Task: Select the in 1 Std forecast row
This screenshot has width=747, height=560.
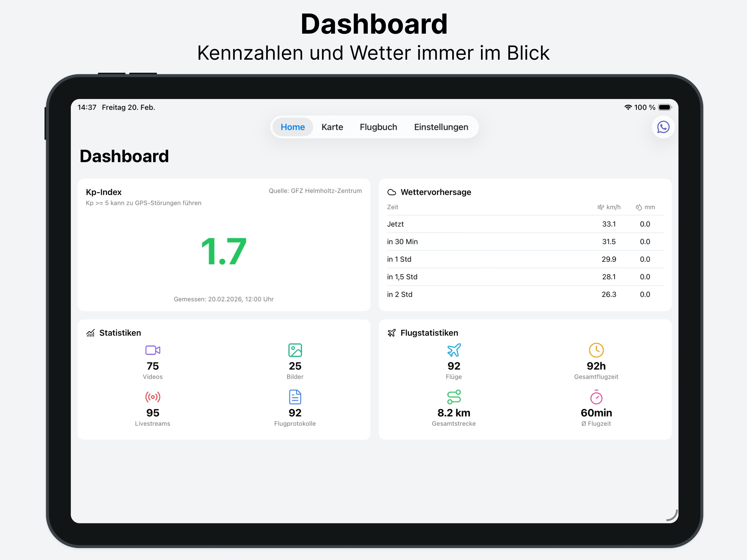Action: point(525,259)
